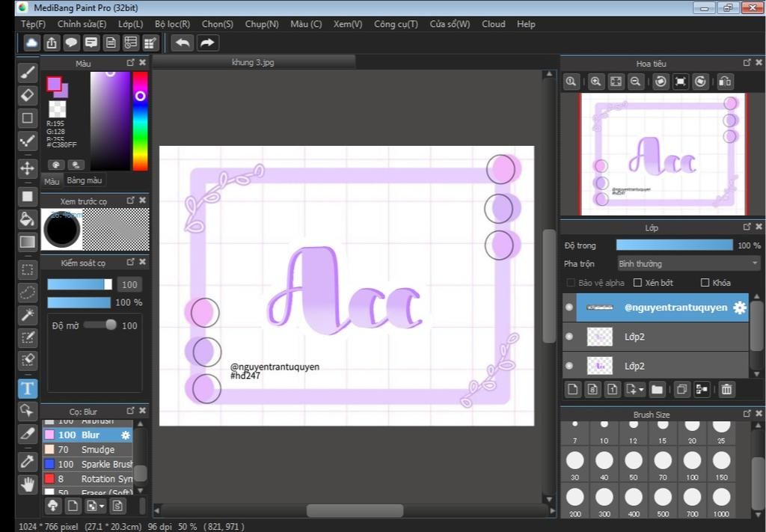Open the Help menu
Image resolution: width=766 pixels, height=532 pixels.
(526, 24)
